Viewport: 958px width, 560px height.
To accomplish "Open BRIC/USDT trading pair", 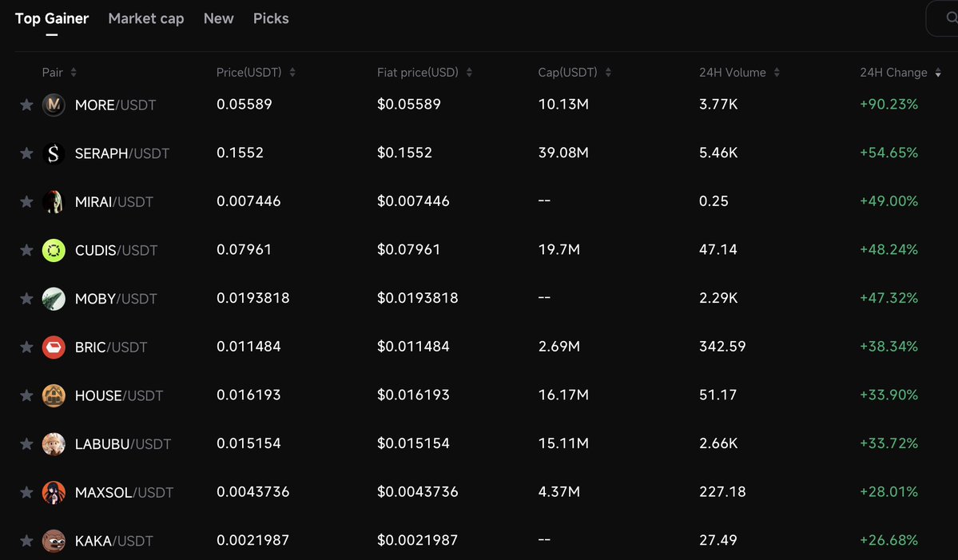I will [111, 347].
